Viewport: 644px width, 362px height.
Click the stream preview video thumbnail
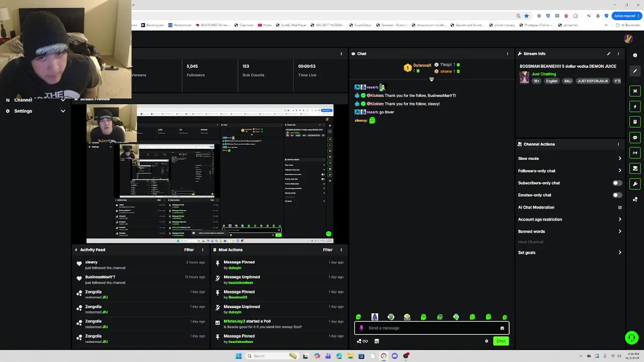pyautogui.click(x=210, y=174)
